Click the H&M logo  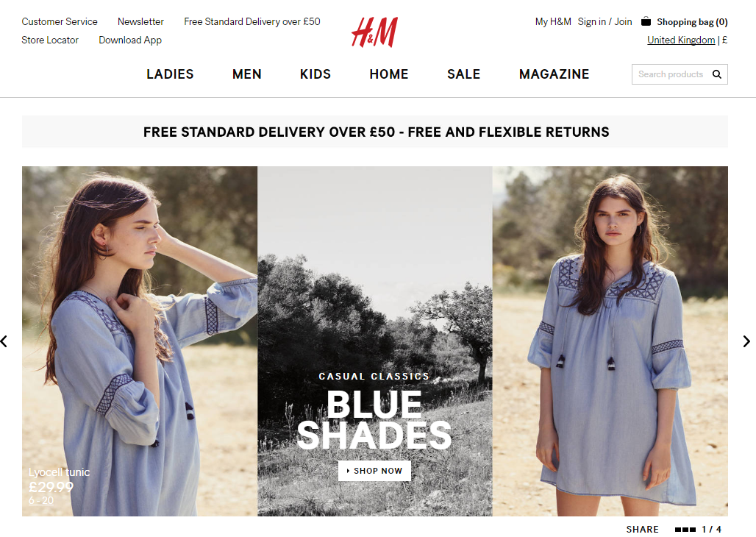pyautogui.click(x=374, y=32)
